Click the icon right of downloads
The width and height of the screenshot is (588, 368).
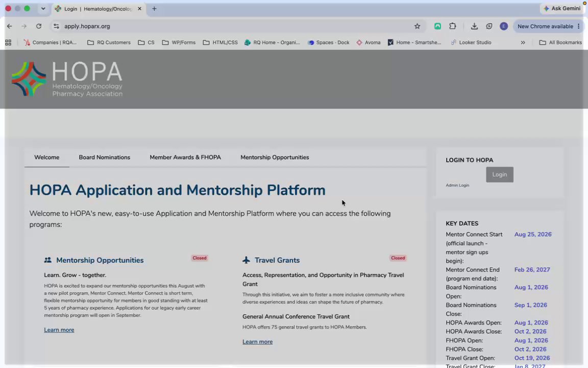coord(489,26)
